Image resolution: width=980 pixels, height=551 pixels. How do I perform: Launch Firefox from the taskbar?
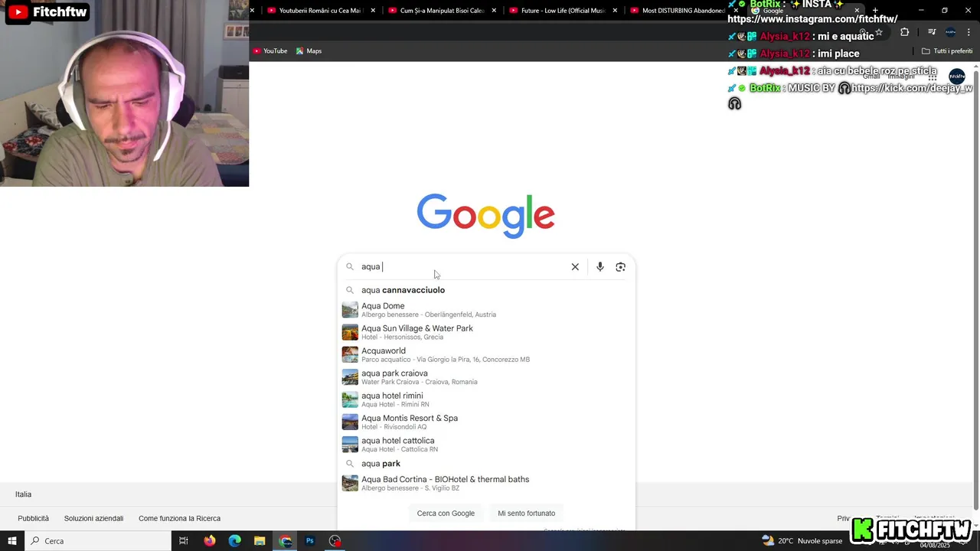tap(210, 541)
